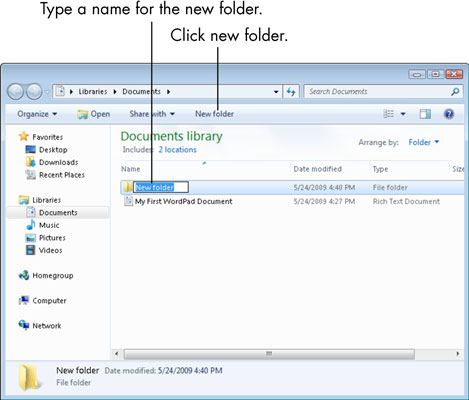Open the Organize dropdown menu
The image size is (469, 400).
point(37,114)
